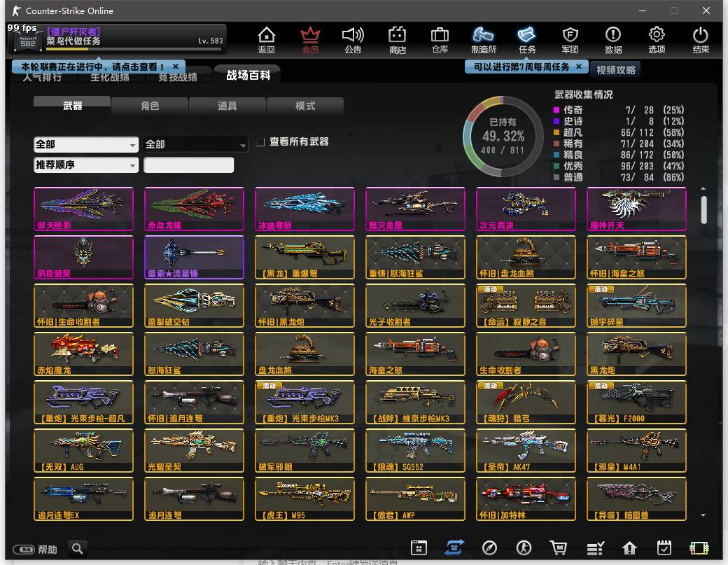728x565 pixels.
Task: Click the blue gift exchange arrows icon
Action: click(454, 547)
